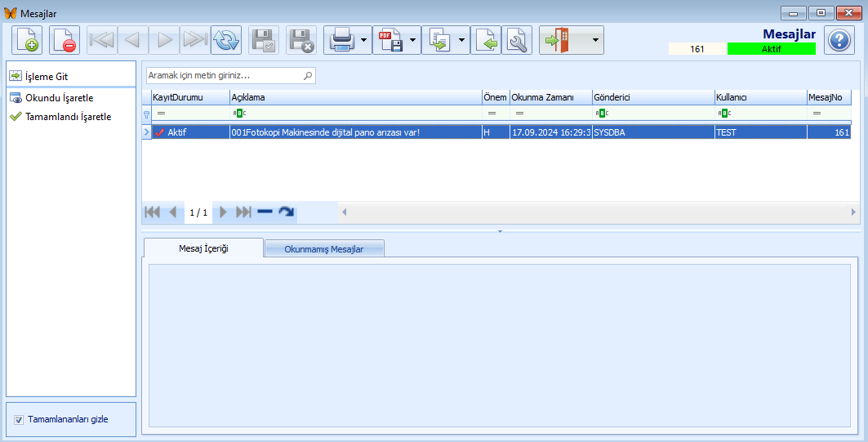
Task: Click the splitter collapse arrow above tabs
Action: 500,231
